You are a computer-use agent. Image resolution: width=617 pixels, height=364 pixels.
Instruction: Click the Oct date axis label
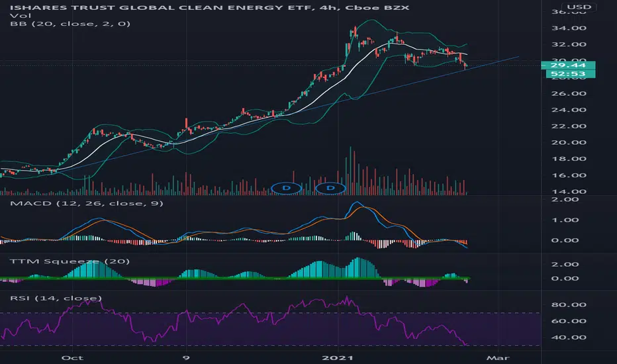click(72, 357)
